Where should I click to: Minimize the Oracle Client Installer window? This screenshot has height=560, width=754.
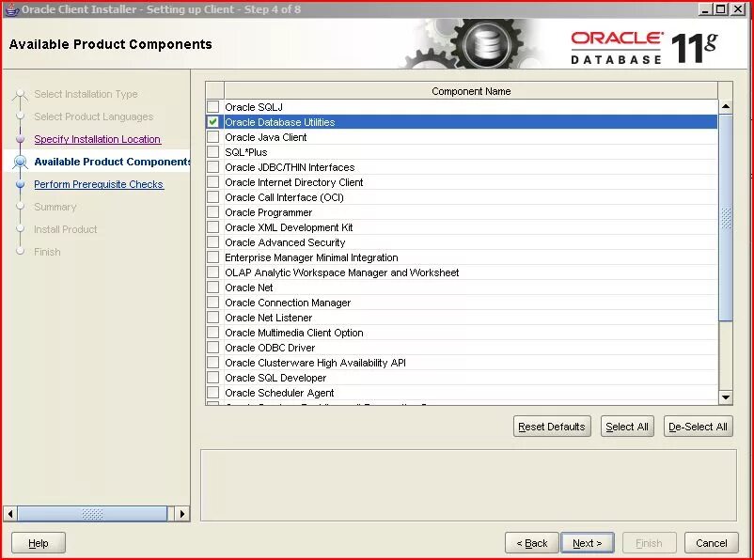pos(705,9)
